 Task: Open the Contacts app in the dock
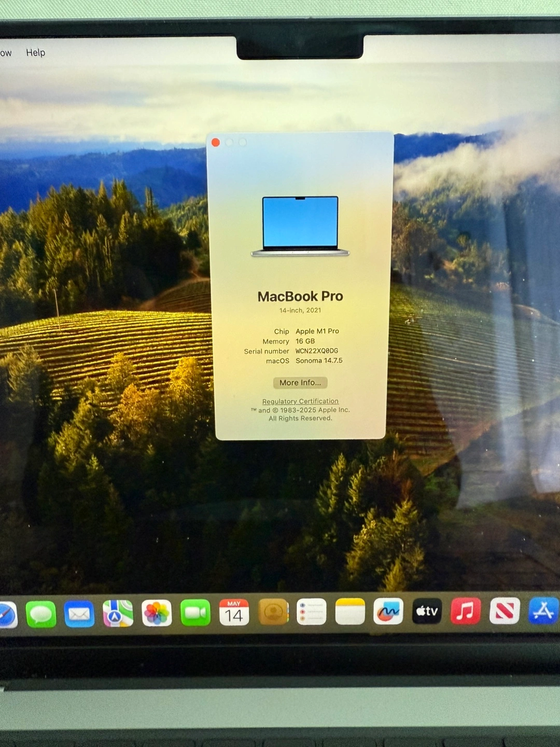pyautogui.click(x=273, y=612)
